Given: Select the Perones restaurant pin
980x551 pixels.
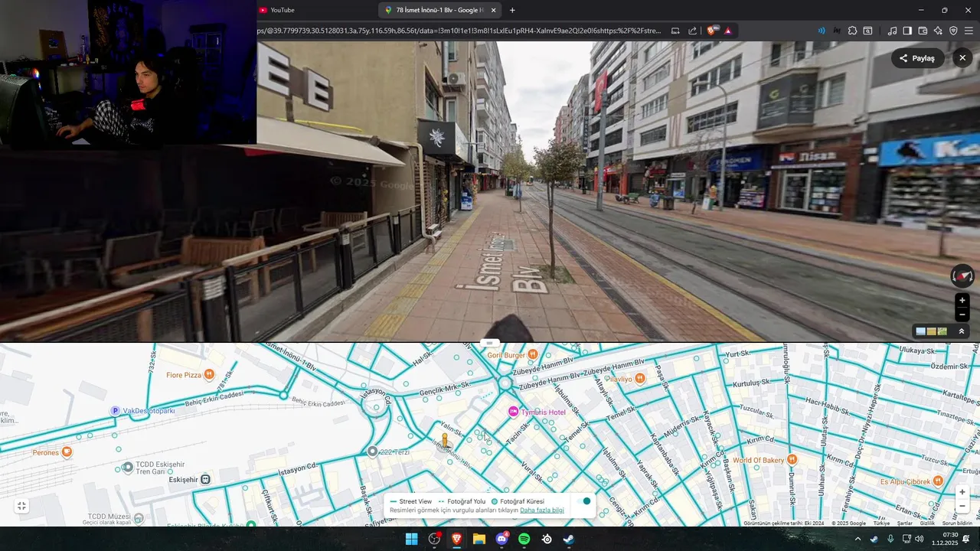Looking at the screenshot, I should (67, 452).
